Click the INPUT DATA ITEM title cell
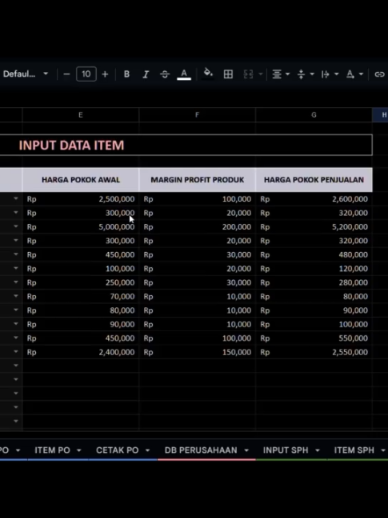The width and height of the screenshot is (388, 518). 186,145
